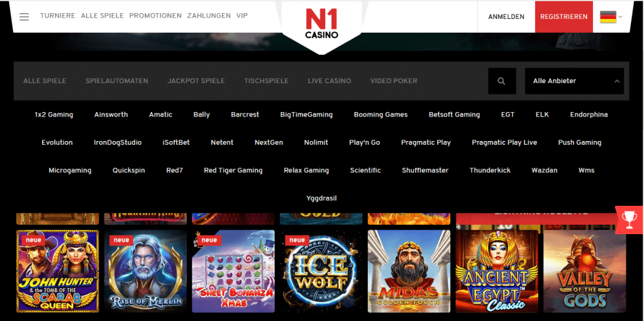Select provider Scientific
This screenshot has height=321, width=644.
click(365, 170)
